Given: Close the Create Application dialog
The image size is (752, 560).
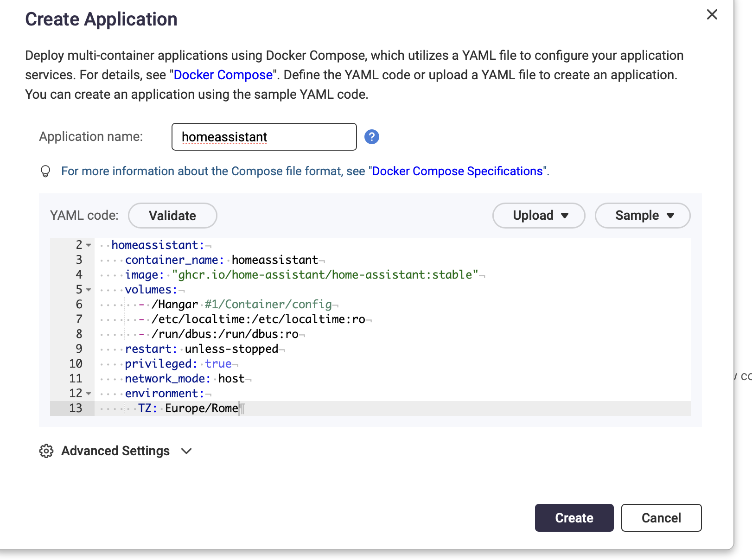Looking at the screenshot, I should [712, 15].
